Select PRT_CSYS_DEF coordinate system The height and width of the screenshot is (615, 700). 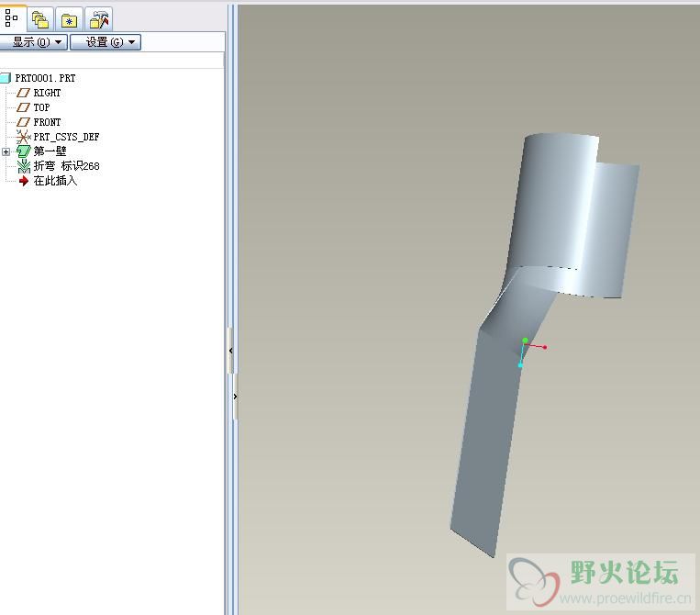pyautogui.click(x=66, y=137)
